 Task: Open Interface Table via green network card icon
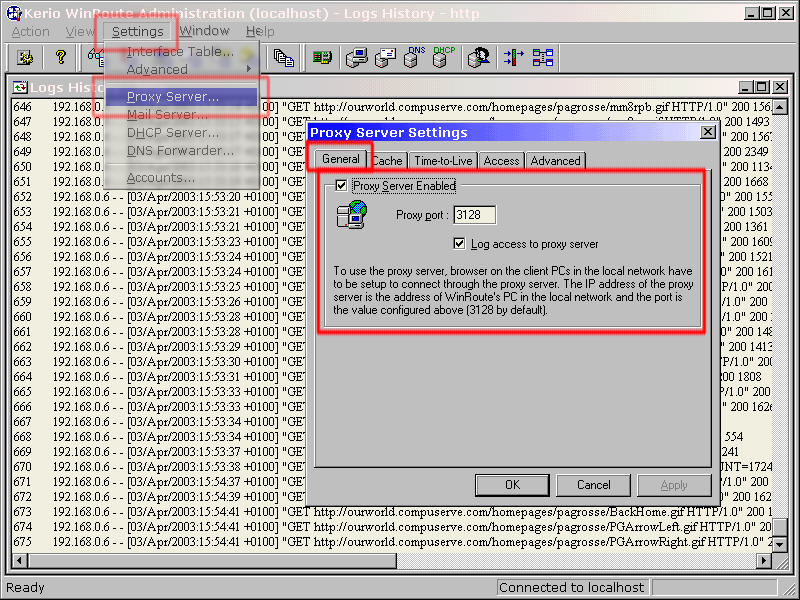[x=322, y=57]
